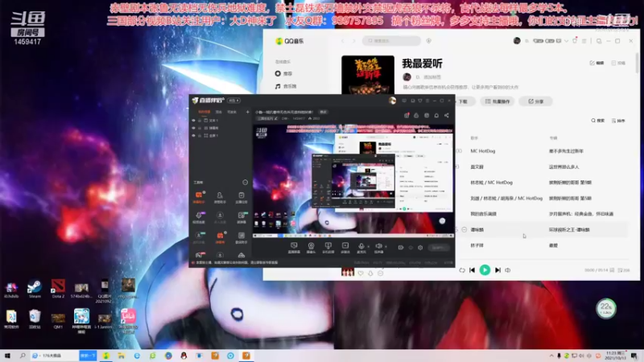The height and width of the screenshot is (362, 644).
Task: Click the minus icon on the 谭咏麟 row
Action: pos(464,230)
